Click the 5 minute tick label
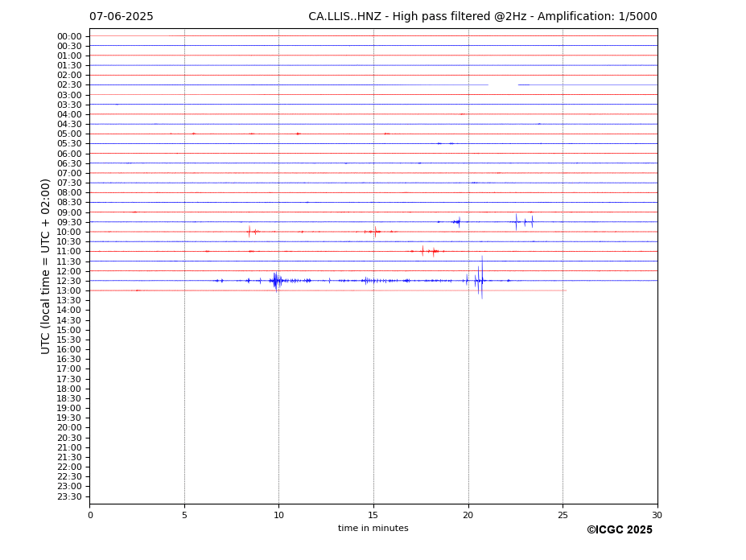The image size is (746, 560). click(x=184, y=515)
